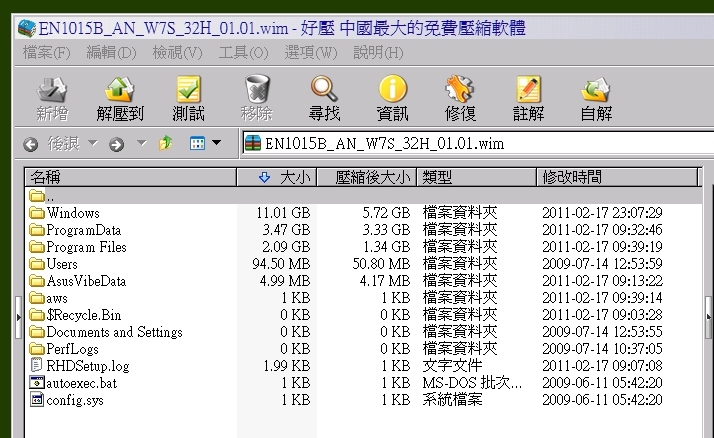Click the 資訊 (Info) icon

[393, 89]
